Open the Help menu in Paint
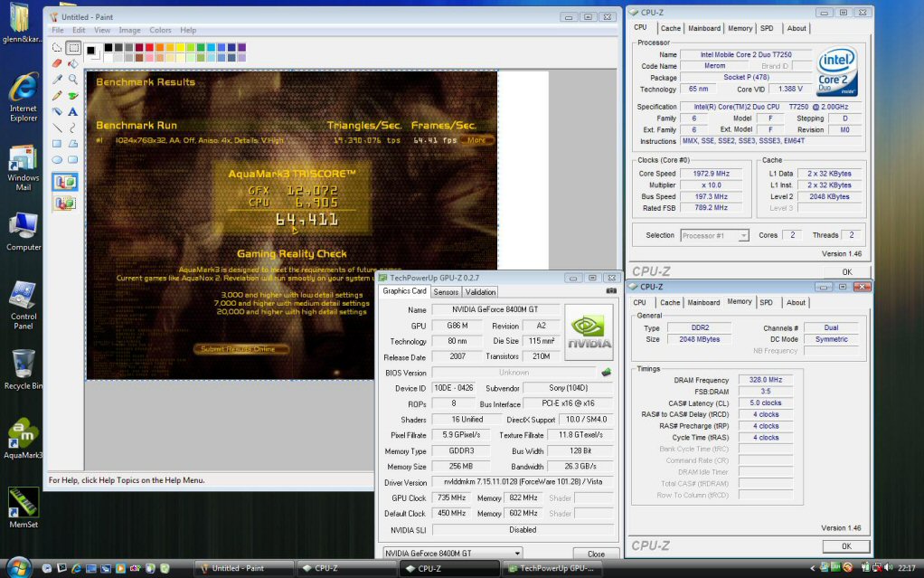The height and width of the screenshot is (578, 924). click(x=188, y=30)
